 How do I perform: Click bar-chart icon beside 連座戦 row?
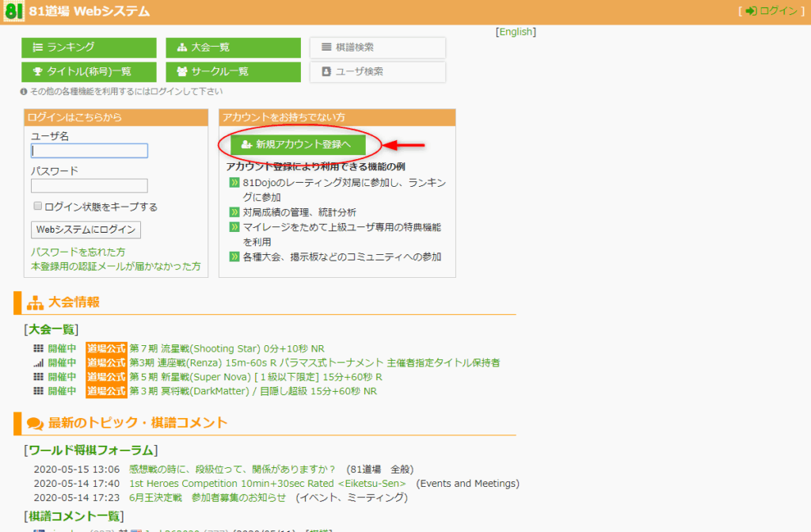tap(38, 363)
